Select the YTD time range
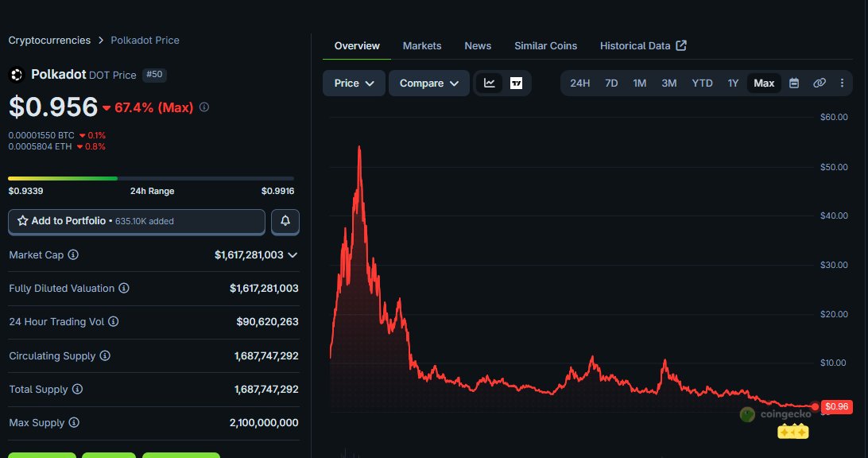Image resolution: width=868 pixels, height=458 pixels. (x=702, y=83)
